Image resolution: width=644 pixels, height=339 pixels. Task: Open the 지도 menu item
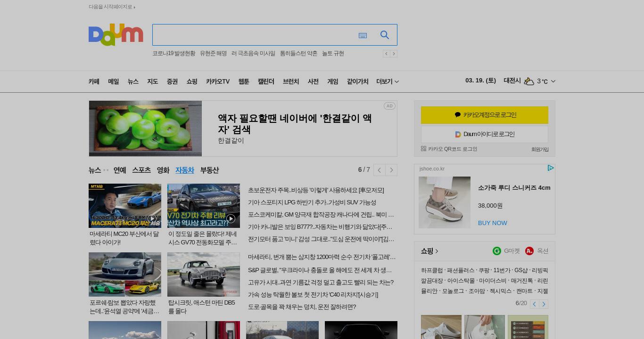click(x=153, y=81)
